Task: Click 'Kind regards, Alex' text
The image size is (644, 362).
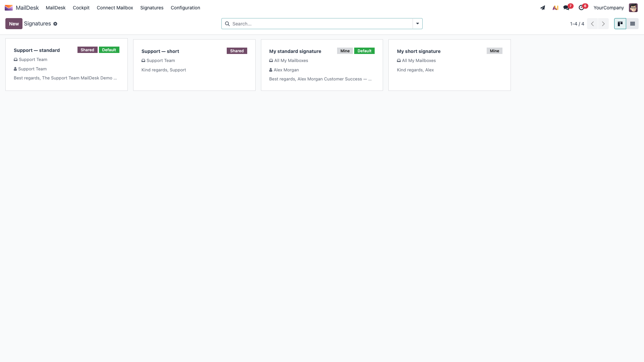Action: pos(415,70)
